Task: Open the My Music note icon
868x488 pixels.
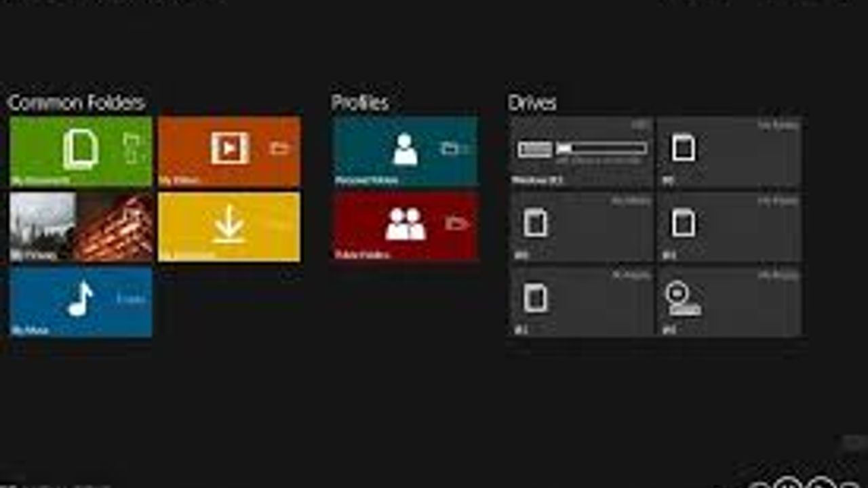Action: 80,299
